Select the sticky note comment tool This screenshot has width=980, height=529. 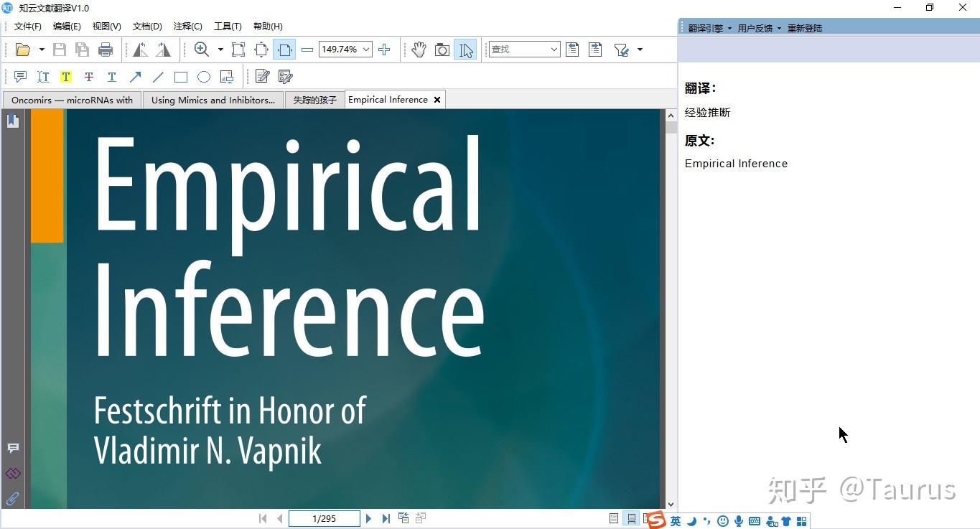(20, 77)
